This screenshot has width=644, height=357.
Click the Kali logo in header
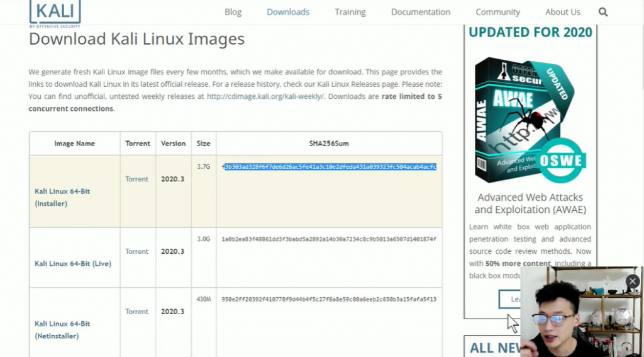tap(55, 13)
